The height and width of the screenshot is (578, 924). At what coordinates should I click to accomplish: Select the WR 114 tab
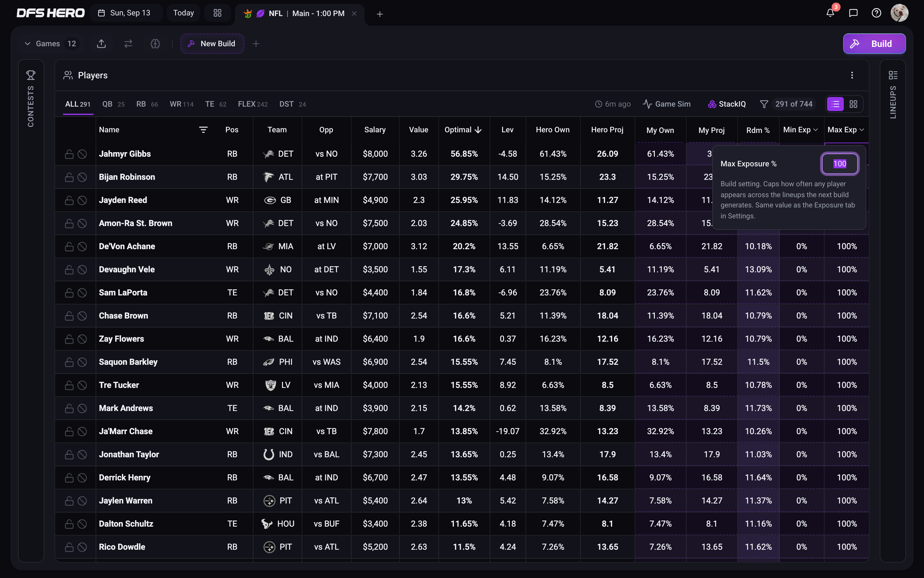[181, 104]
